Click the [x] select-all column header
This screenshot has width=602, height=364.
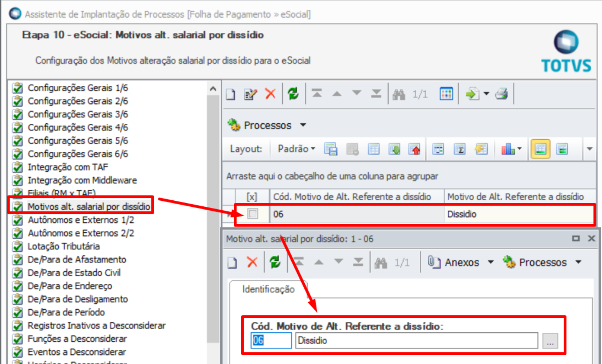tap(252, 197)
